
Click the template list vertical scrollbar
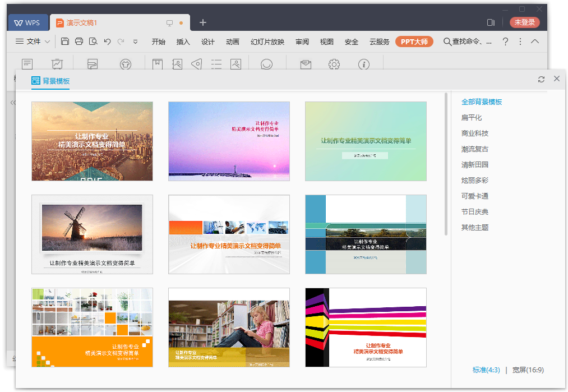tap(446, 163)
